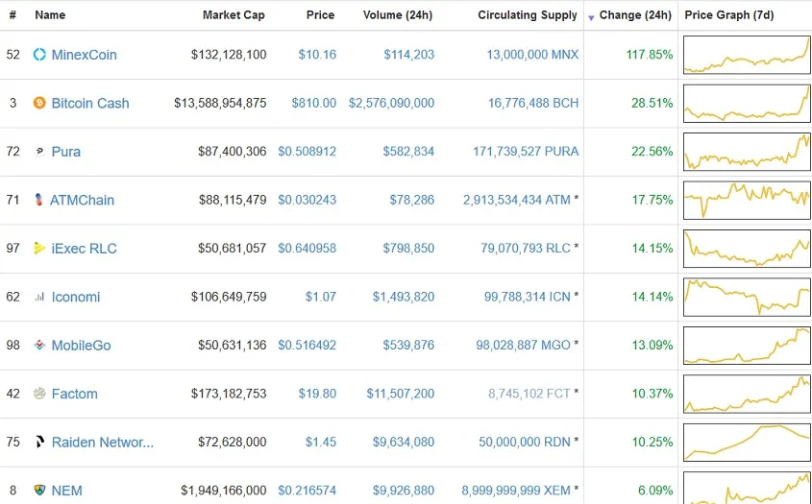
Task: Open the MobileGo coin page
Action: [81, 346]
